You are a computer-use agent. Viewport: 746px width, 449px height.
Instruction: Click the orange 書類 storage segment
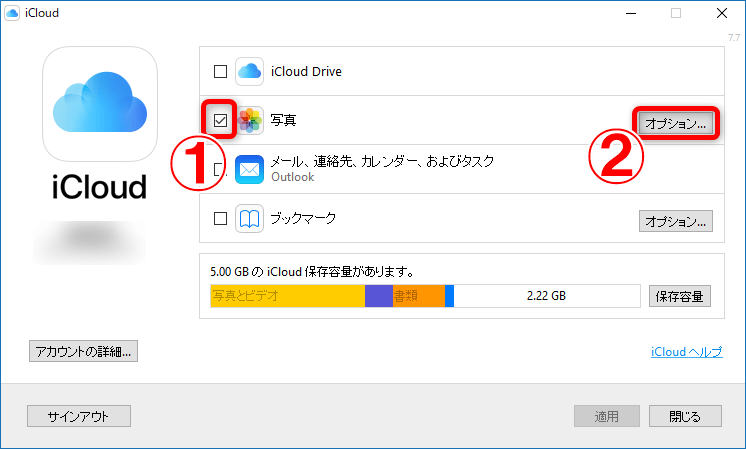click(x=418, y=296)
